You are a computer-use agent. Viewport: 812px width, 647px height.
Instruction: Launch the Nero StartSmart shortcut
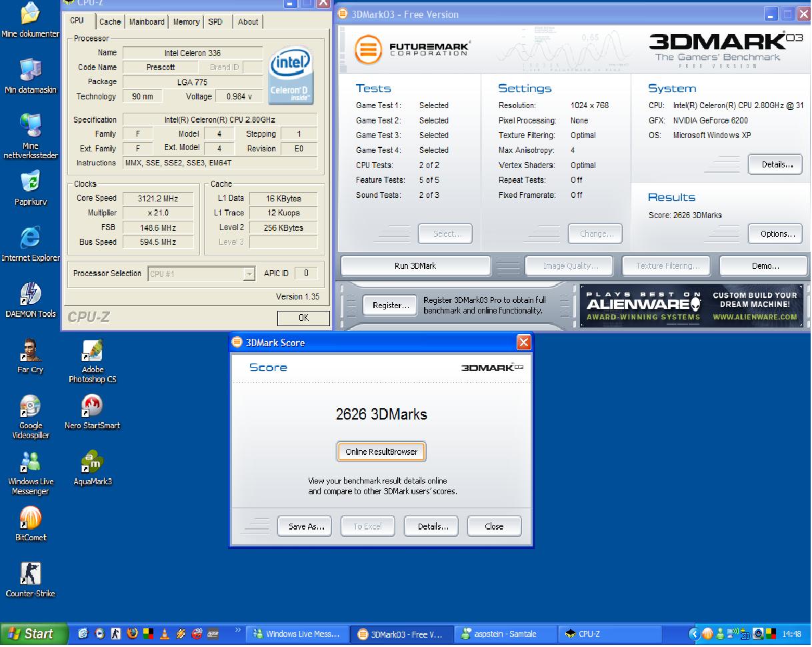tap(92, 412)
